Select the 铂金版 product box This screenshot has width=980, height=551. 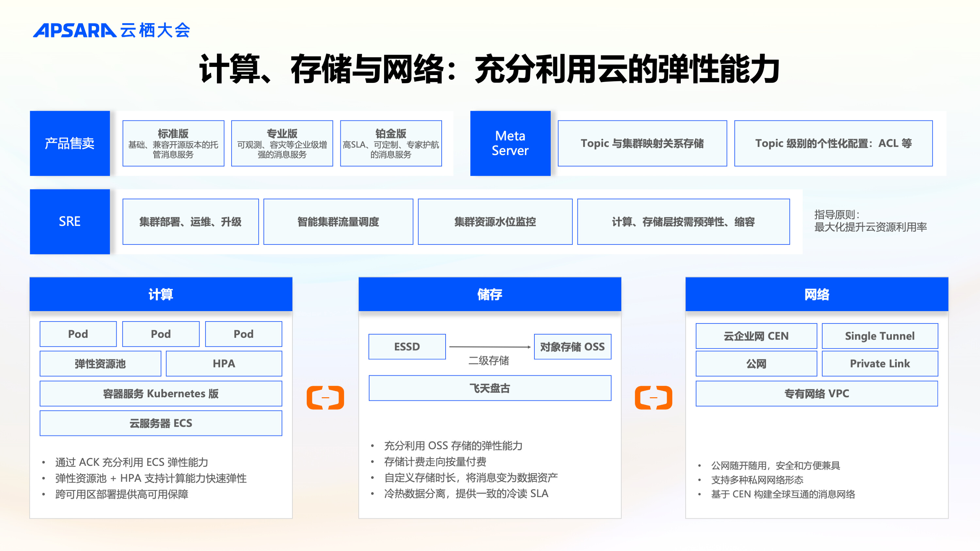[x=391, y=143]
